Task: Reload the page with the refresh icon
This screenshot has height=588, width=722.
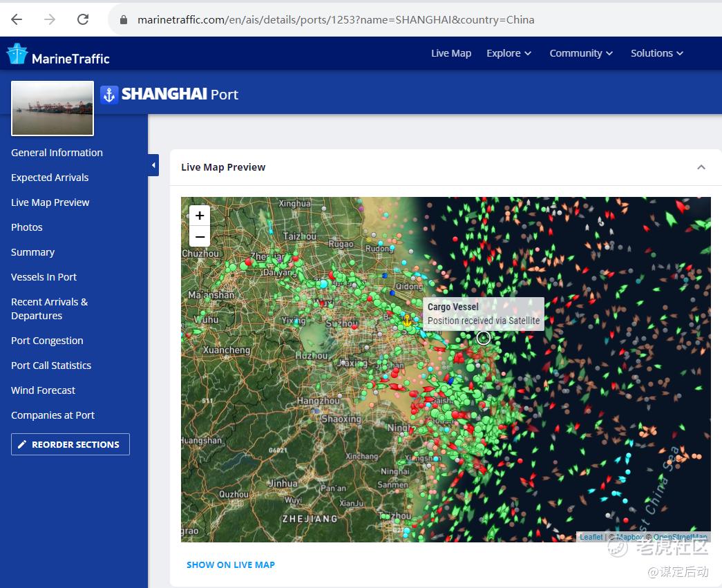Action: click(x=83, y=19)
